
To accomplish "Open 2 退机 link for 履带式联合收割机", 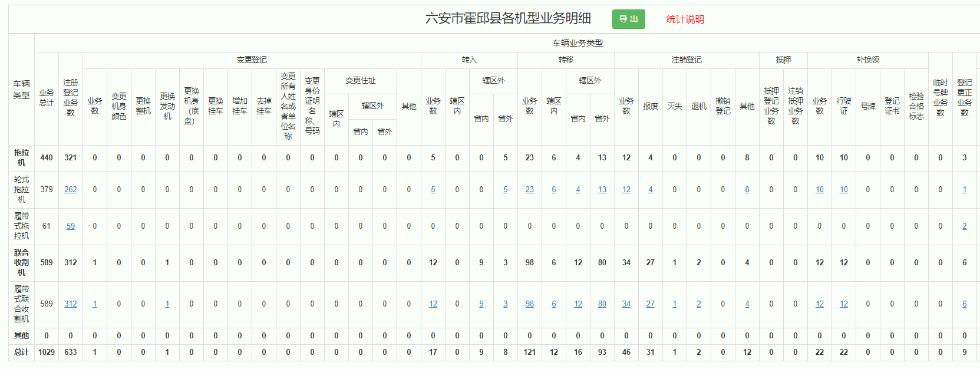I will (x=698, y=304).
